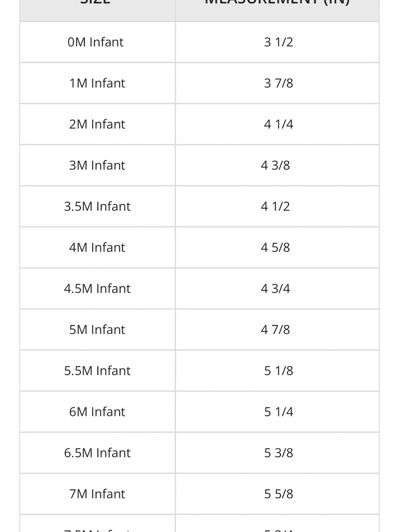Click the 4 1/2 measurement value
Viewport: 399px width, 532px height.
275,206
